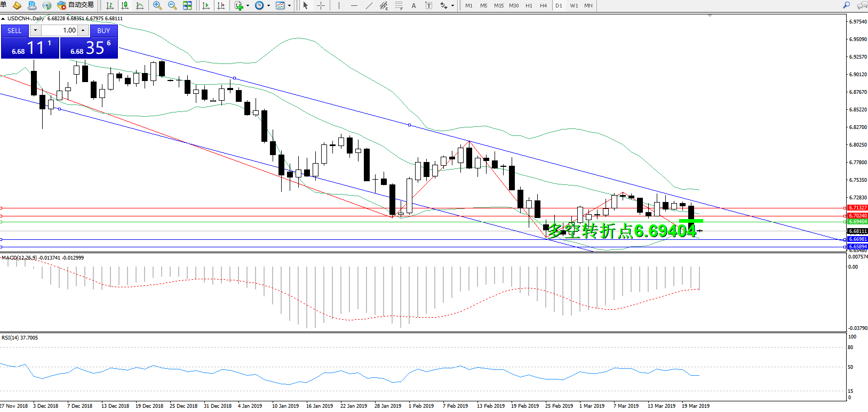Open the indicators list dropdown arrow
Screen dimensions: 868x412
click(248, 6)
